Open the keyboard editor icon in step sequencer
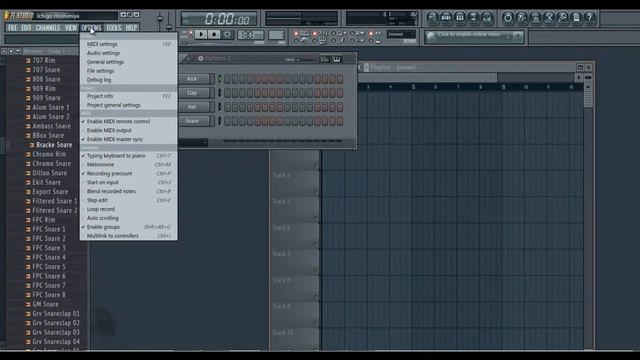This screenshot has width=640, height=360. click(x=337, y=59)
